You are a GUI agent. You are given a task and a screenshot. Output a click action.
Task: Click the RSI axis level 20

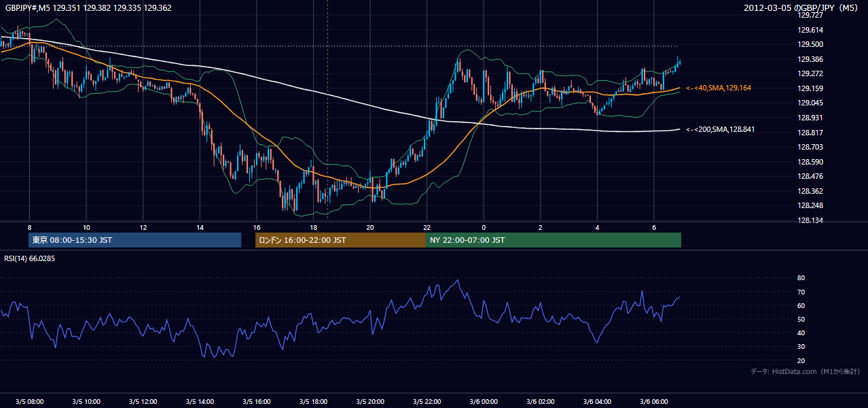pos(801,360)
